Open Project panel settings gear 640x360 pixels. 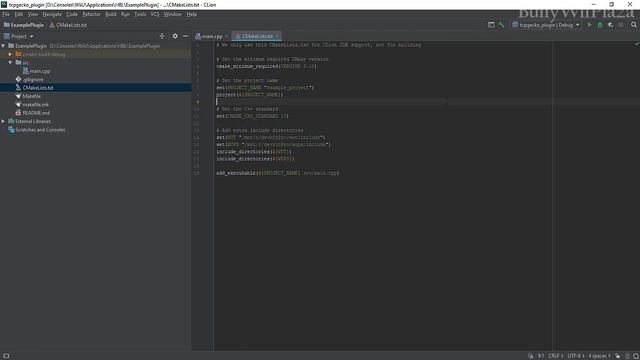175,36
